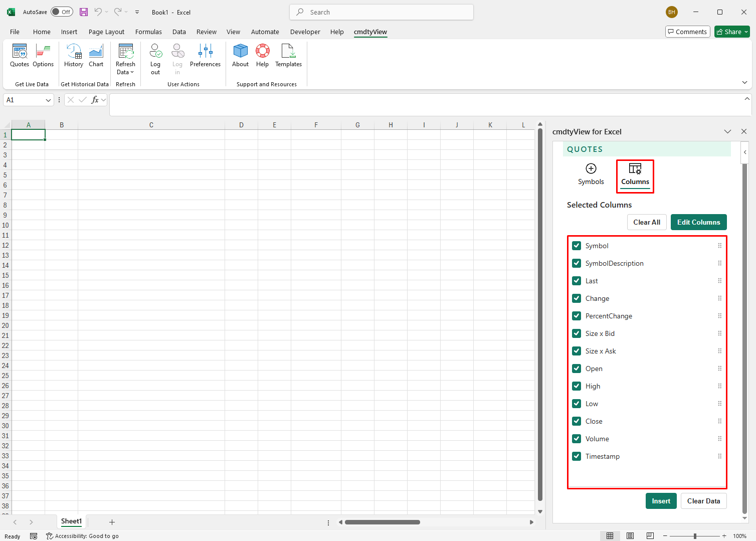This screenshot has height=541, width=756.
Task: Click the Accessibility: Good to go status
Action: pos(82,536)
